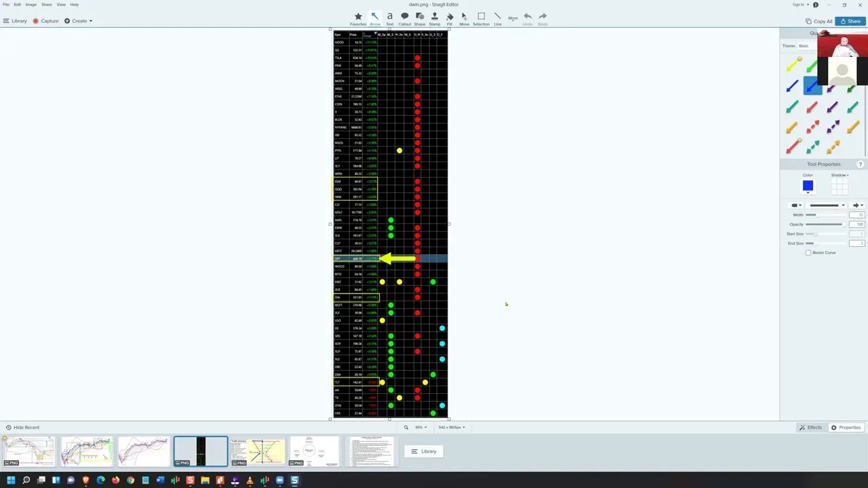Viewport: 868px width, 488px height.
Task: Select the Arrow tool
Action: pyautogui.click(x=375, y=19)
